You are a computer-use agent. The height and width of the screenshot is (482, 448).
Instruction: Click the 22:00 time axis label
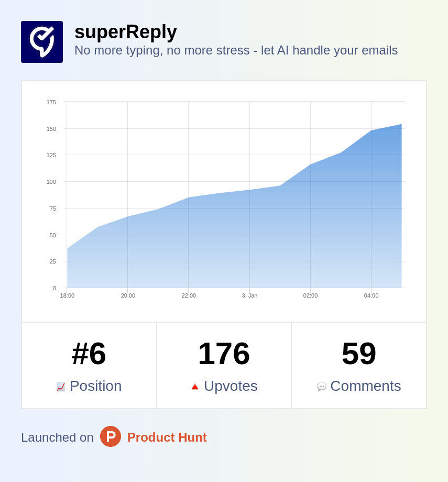tap(189, 295)
